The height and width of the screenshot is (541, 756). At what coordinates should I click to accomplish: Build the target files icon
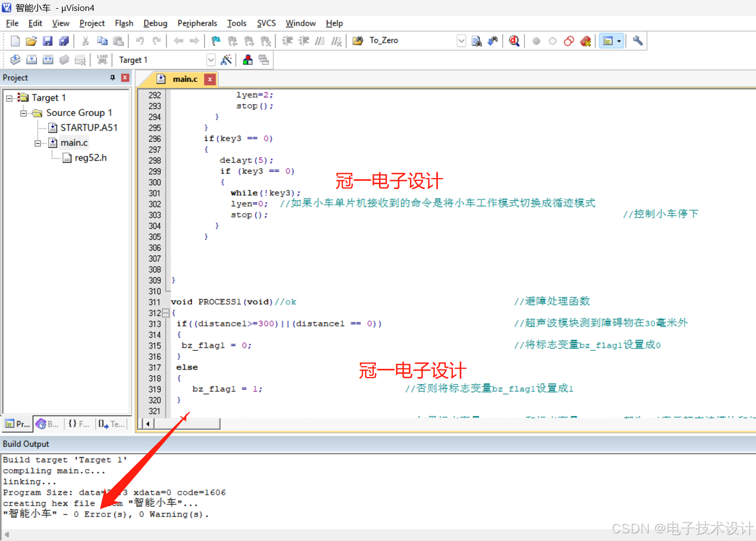(x=32, y=60)
